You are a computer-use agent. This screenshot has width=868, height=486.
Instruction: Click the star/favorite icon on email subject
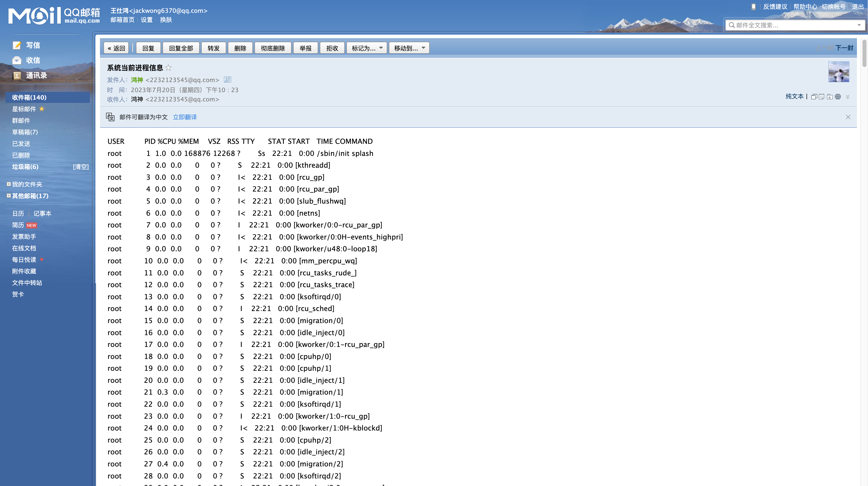pyautogui.click(x=169, y=67)
